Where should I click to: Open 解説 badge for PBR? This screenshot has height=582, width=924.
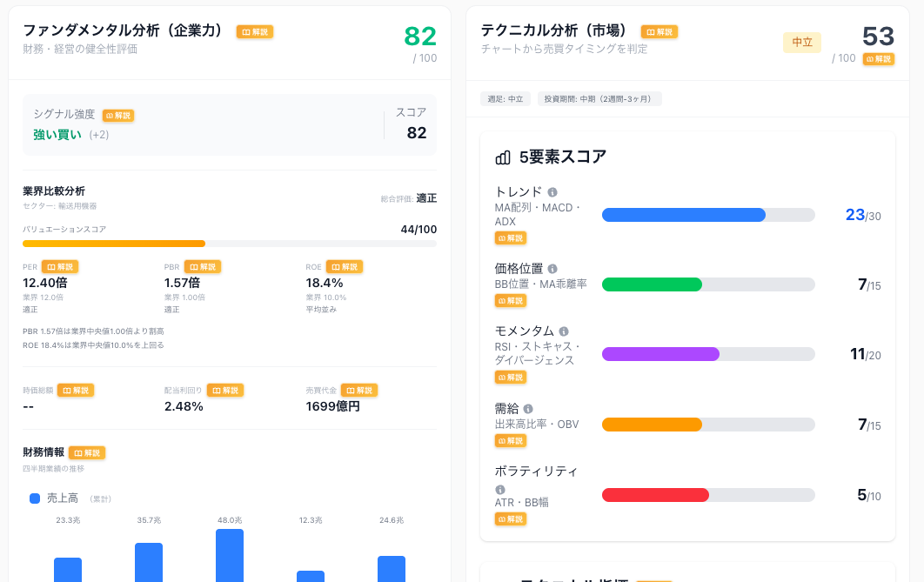(x=202, y=267)
